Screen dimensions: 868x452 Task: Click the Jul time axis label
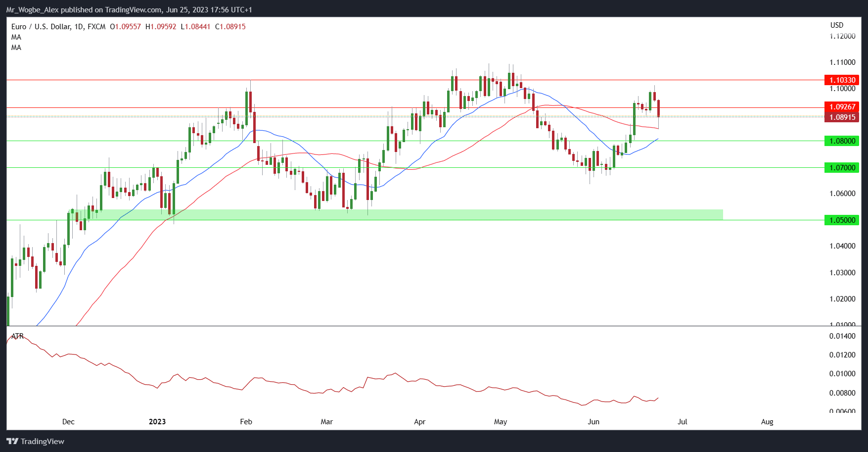tap(683, 422)
